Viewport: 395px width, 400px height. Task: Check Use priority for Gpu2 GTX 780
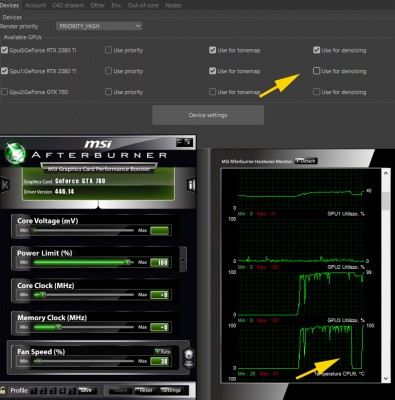108,92
